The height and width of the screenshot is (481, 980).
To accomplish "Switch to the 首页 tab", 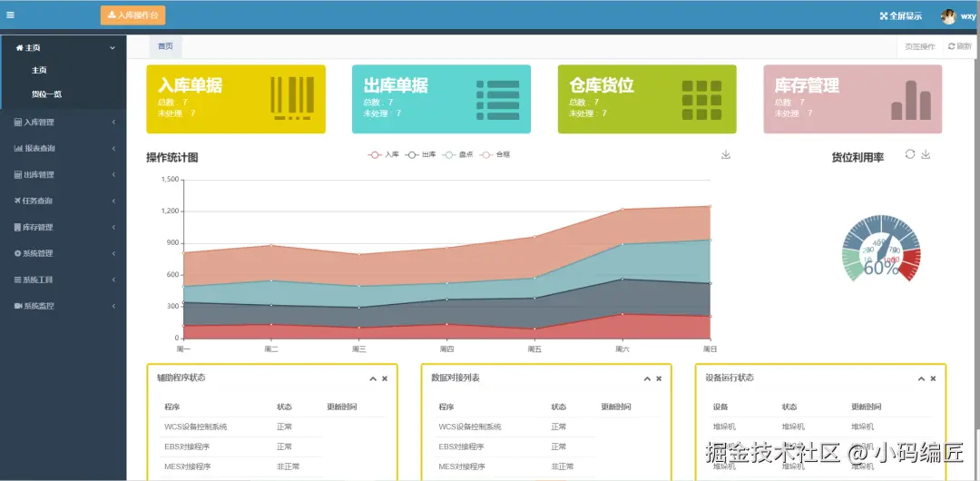I will click(165, 46).
